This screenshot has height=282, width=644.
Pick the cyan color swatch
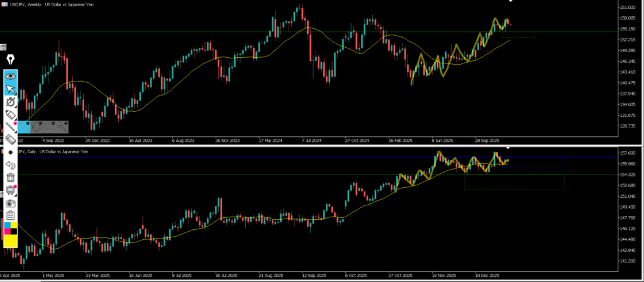pyautogui.click(x=7, y=225)
